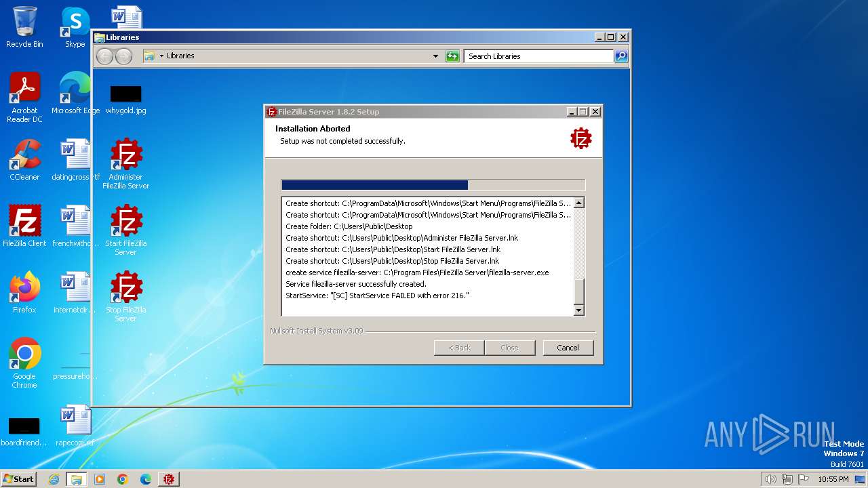The width and height of the screenshot is (868, 488).
Task: Launch Google Chrome desktop shortcut
Action: point(24,363)
